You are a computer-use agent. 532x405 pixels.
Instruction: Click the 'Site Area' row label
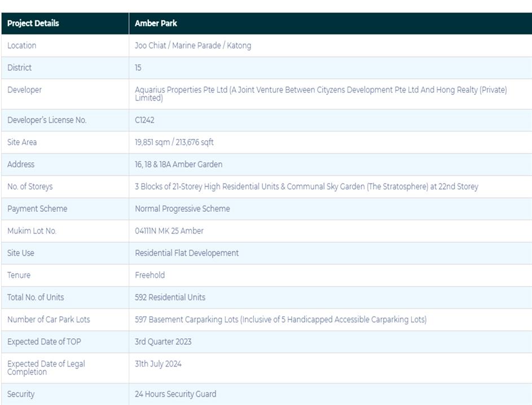point(22,142)
